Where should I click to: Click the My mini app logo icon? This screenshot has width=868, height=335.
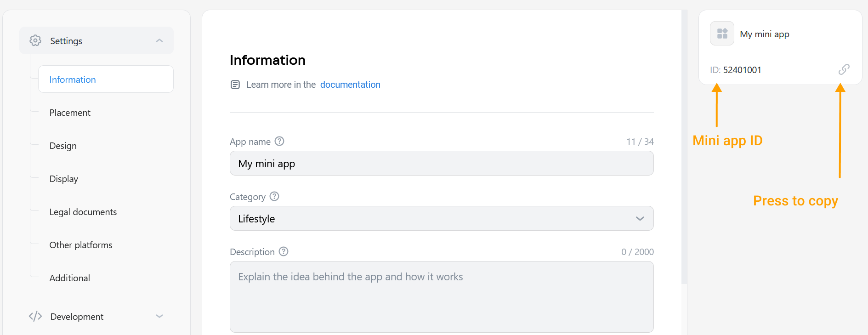point(722,34)
